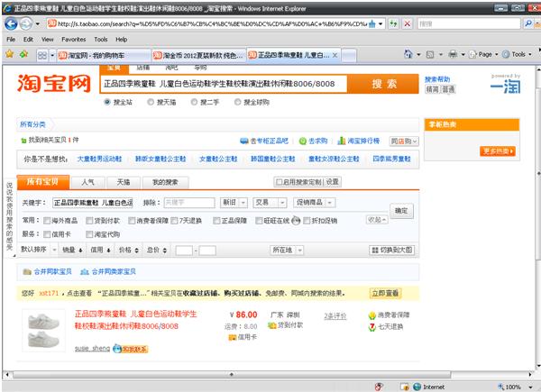Click the Stop loading red X icon
This screenshot has height=392, width=541.
click(408, 23)
